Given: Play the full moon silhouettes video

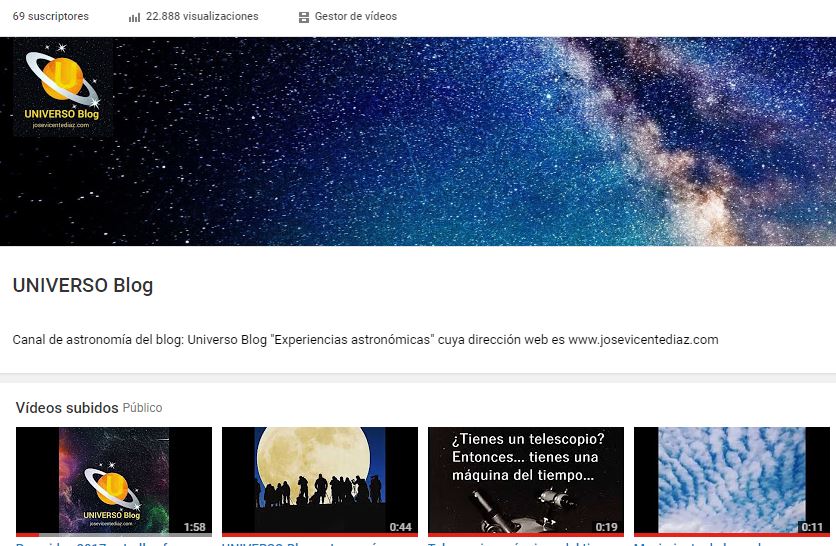Looking at the screenshot, I should pos(319,480).
